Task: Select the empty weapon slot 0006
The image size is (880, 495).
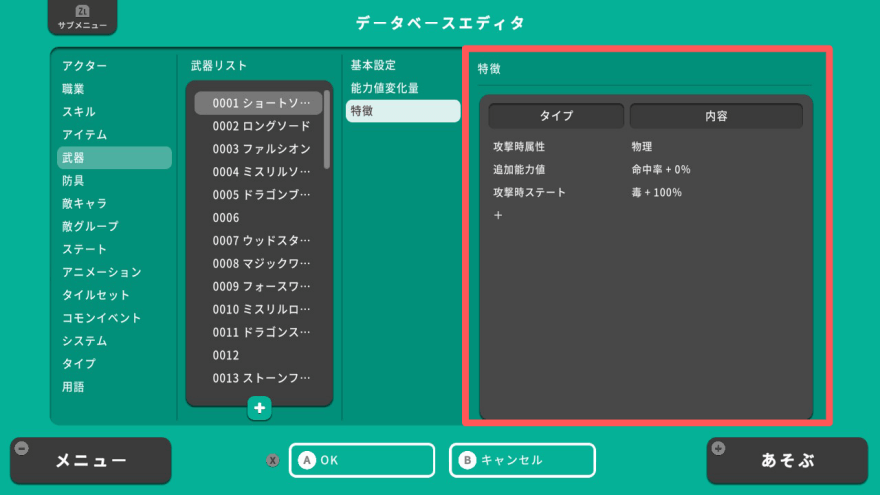Action: [x=226, y=218]
